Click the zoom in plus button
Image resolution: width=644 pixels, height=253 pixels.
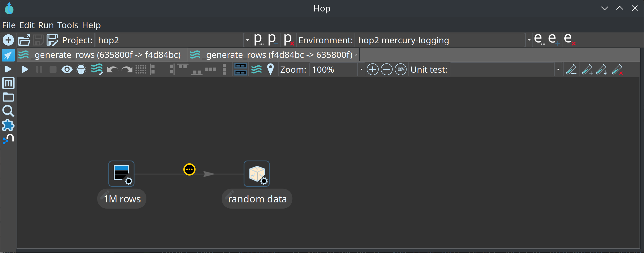pyautogui.click(x=372, y=70)
